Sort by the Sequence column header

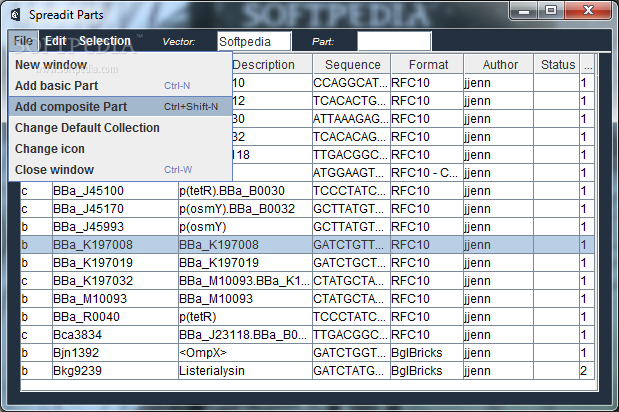click(352, 65)
